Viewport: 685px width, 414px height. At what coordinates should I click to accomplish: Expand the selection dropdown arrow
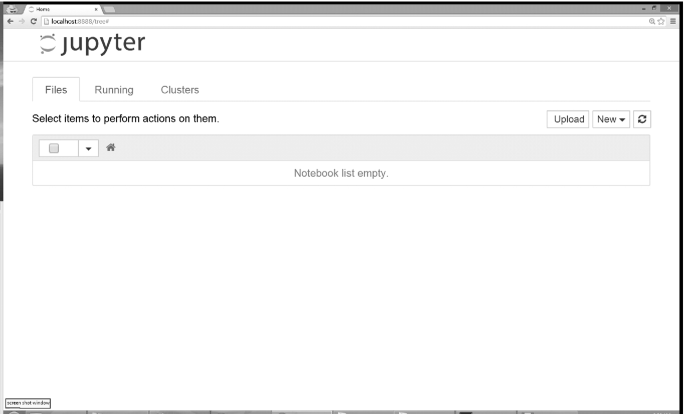pos(88,148)
